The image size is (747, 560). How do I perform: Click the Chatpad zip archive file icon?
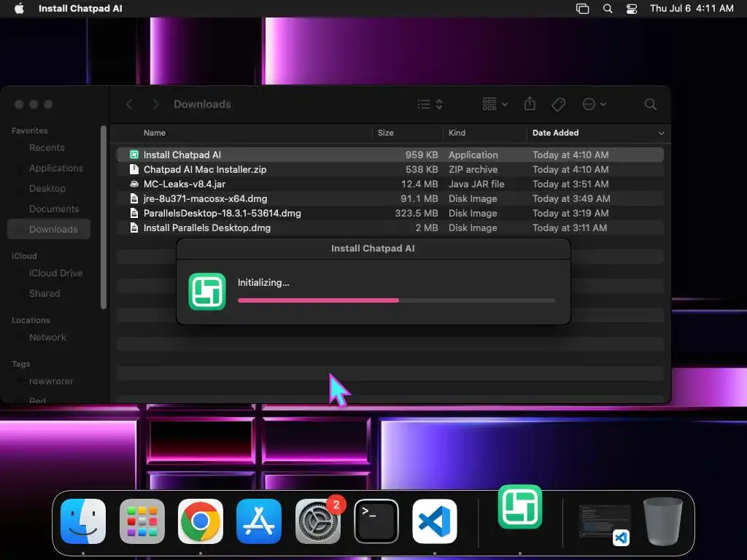tap(134, 169)
